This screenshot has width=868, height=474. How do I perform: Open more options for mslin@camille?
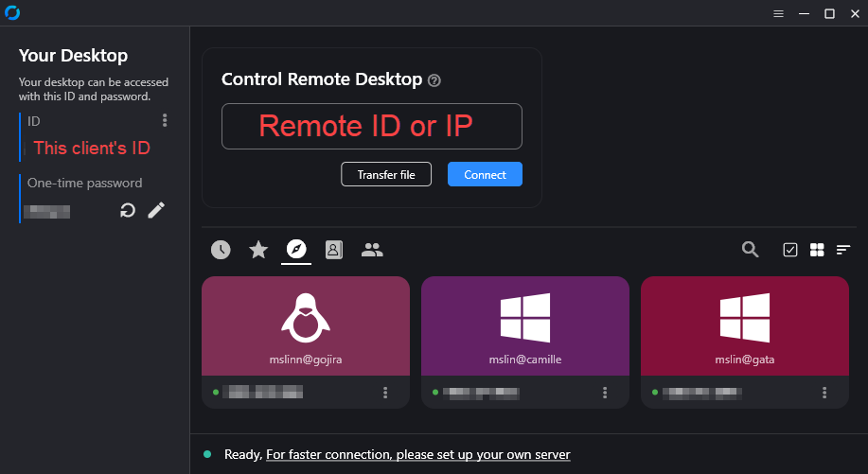tap(605, 393)
